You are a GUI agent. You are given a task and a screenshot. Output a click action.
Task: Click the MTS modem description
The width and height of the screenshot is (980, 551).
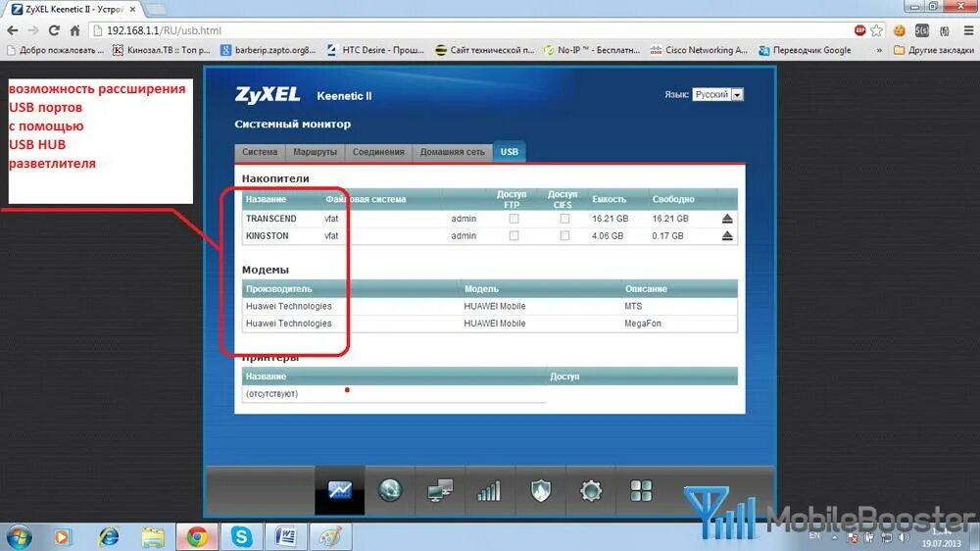click(x=633, y=306)
